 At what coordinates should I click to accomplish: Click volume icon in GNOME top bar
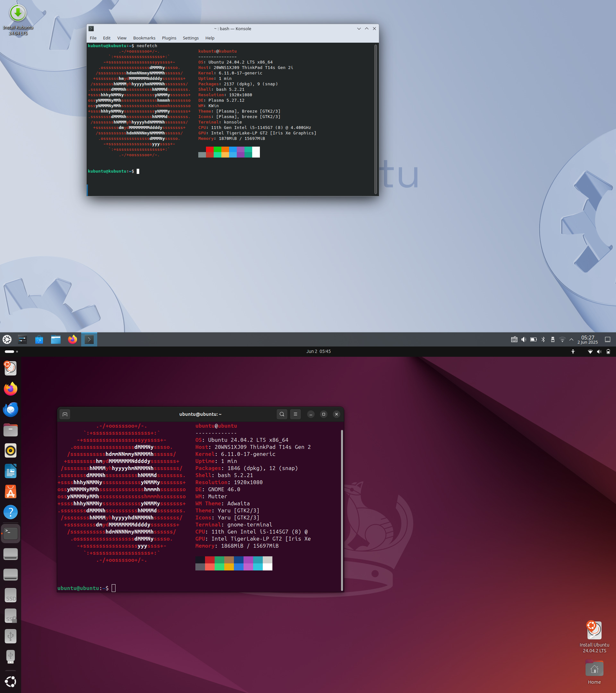point(599,352)
